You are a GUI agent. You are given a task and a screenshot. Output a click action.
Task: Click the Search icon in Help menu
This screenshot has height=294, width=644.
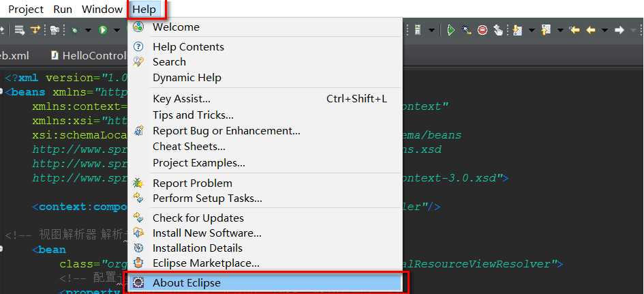click(139, 61)
